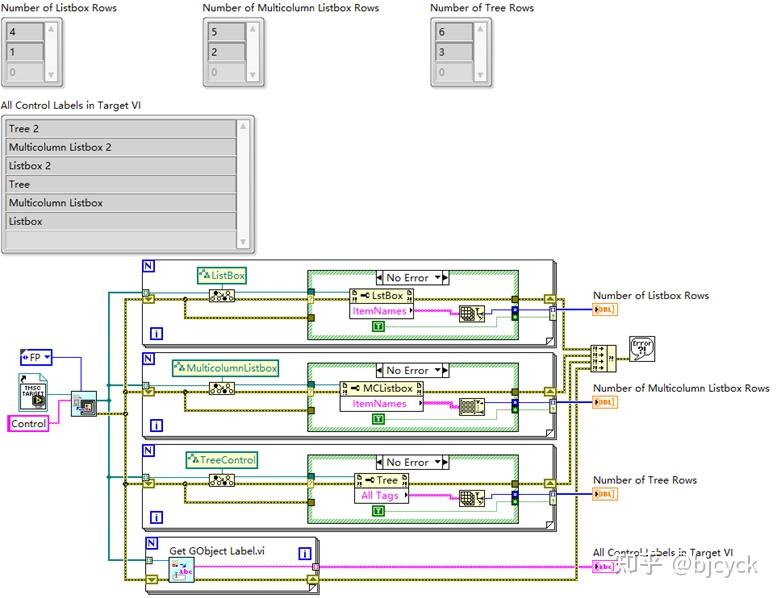Click the To More Specific Class node in TreeControl loop

tap(222, 480)
